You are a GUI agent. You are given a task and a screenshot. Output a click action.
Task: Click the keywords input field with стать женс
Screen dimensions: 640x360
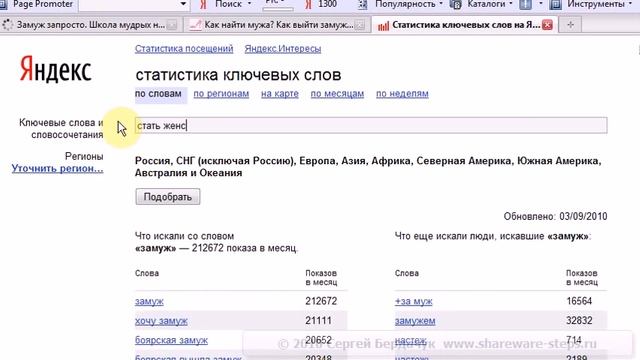[371, 125]
